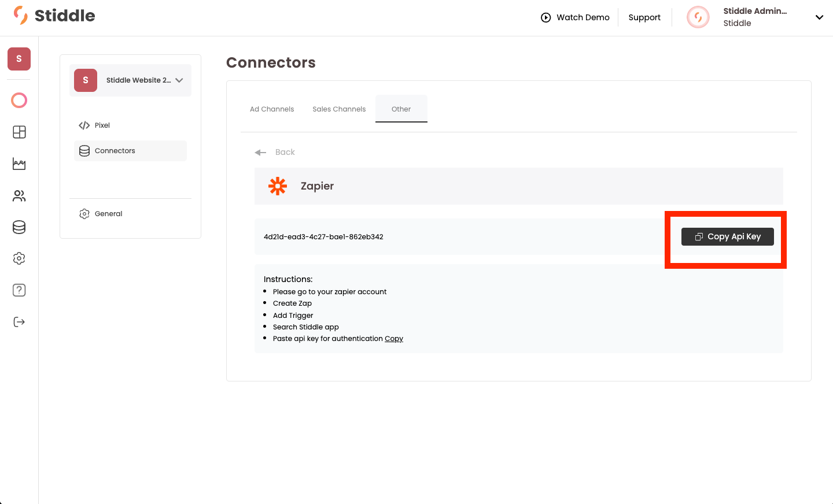Switch to the Ad Channels tab
Image resolution: width=833 pixels, height=504 pixels.
pyautogui.click(x=272, y=109)
